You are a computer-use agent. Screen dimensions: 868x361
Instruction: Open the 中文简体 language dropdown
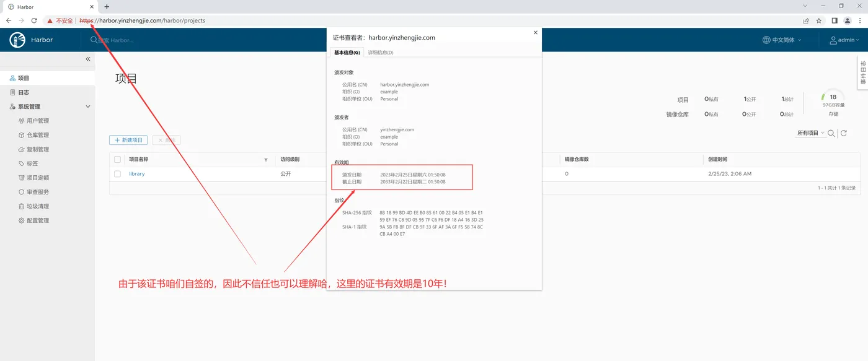(782, 40)
